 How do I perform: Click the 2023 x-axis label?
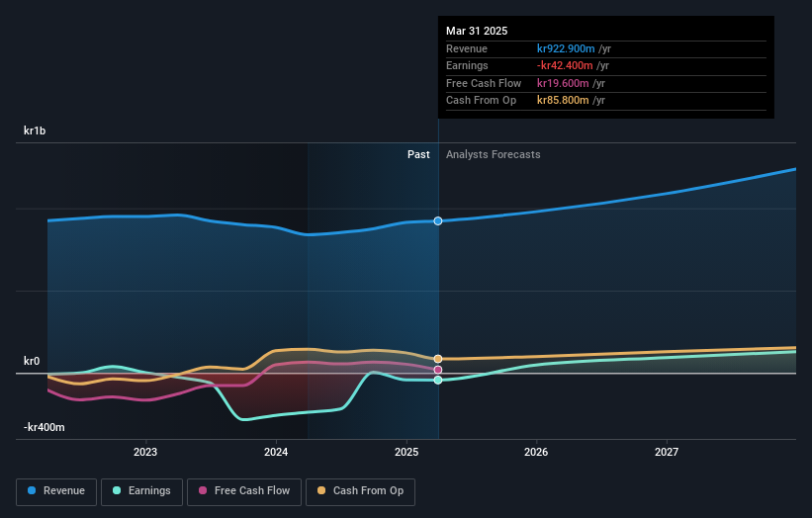click(x=145, y=453)
